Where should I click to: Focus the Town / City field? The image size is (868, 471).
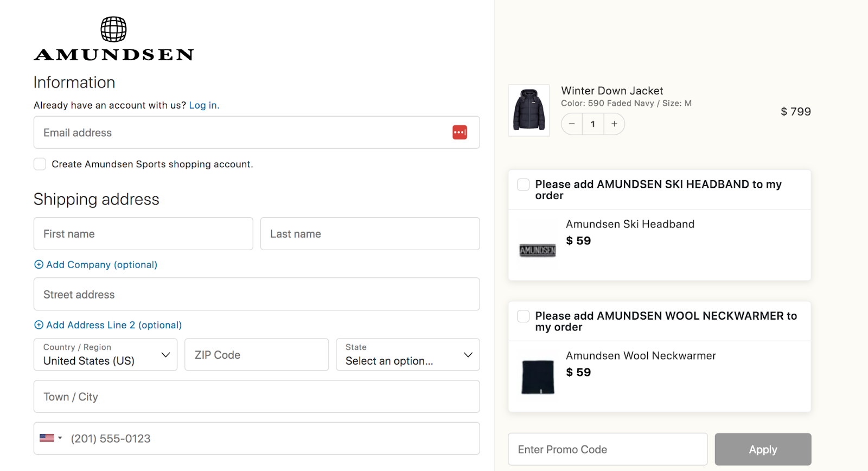[257, 397]
